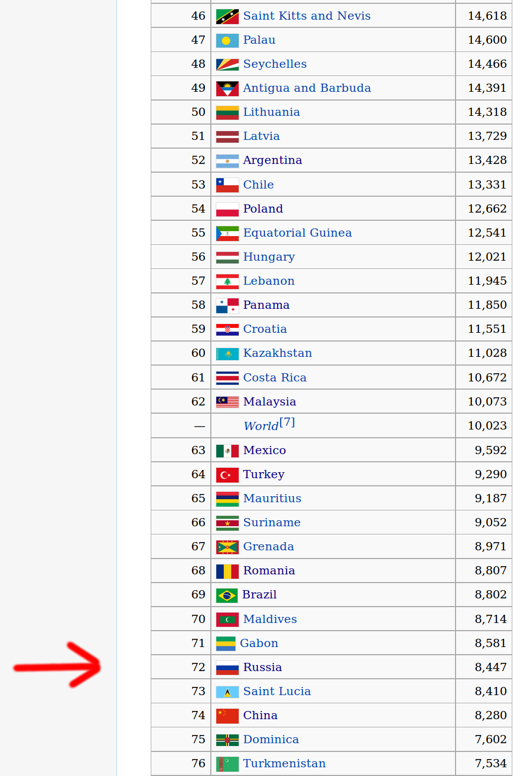The image size is (532, 776).
Task: Click the Dominica flag icon
Action: [x=227, y=740]
